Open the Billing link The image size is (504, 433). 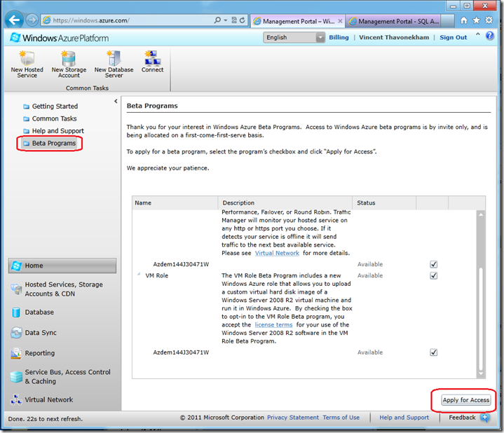coord(339,37)
